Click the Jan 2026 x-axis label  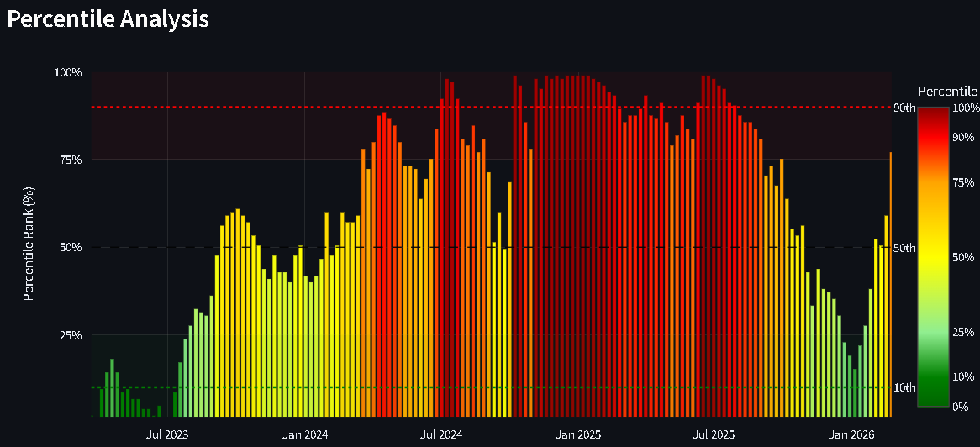click(x=853, y=434)
